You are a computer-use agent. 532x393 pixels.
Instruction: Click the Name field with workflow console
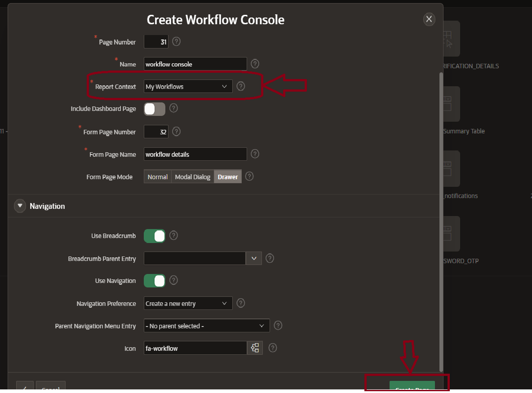(195, 64)
